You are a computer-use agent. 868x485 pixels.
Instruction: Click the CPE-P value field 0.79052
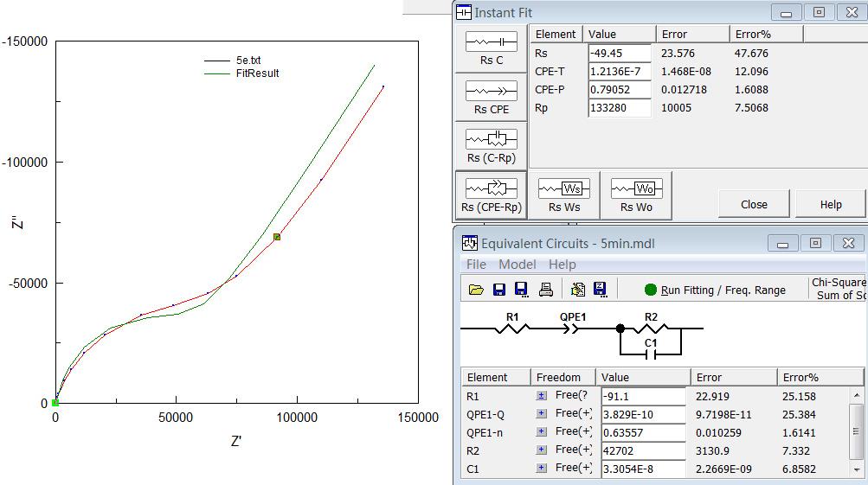pyautogui.click(x=620, y=90)
